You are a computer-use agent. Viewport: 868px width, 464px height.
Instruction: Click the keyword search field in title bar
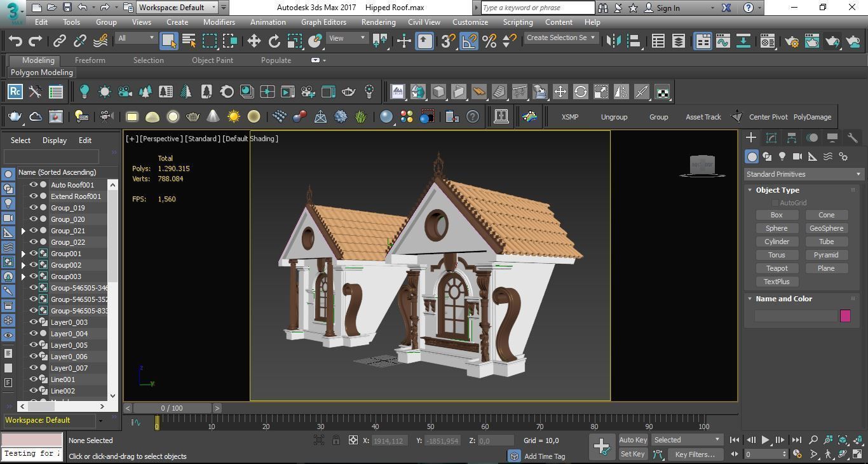pyautogui.click(x=537, y=8)
